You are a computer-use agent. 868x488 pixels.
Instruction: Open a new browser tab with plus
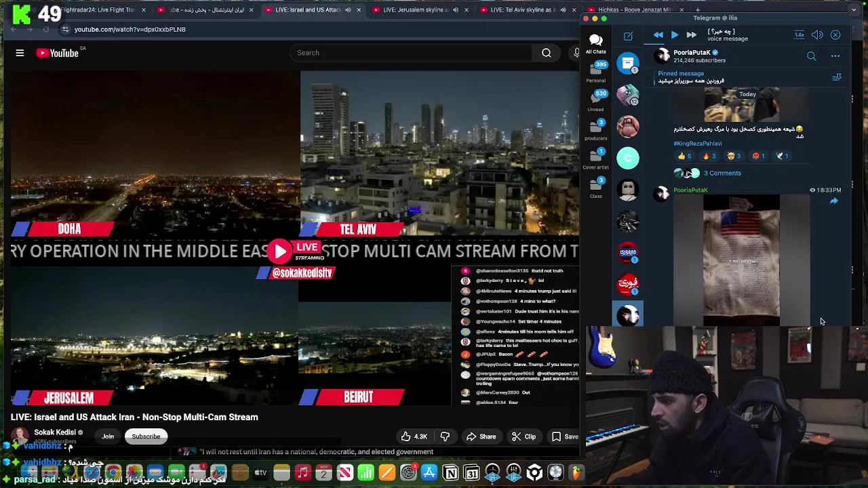point(698,10)
